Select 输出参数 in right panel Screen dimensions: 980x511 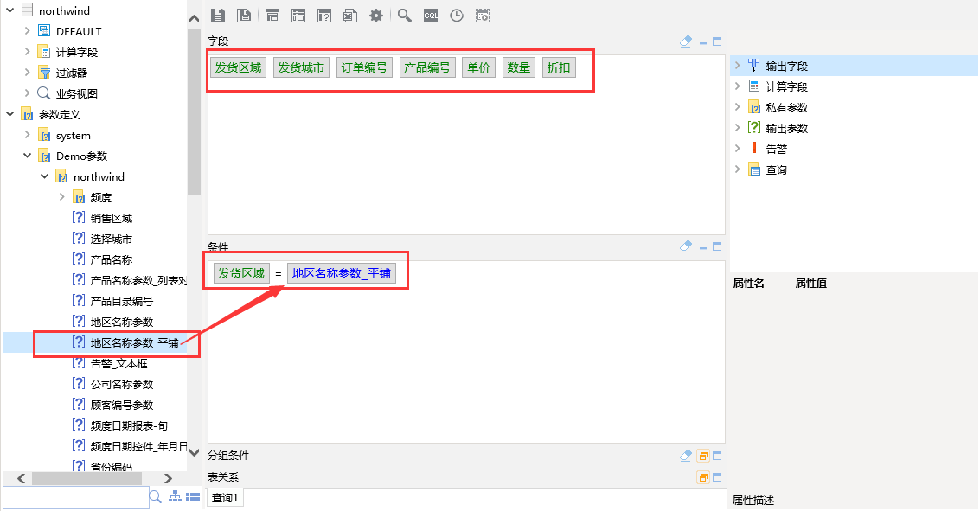pyautogui.click(x=787, y=128)
